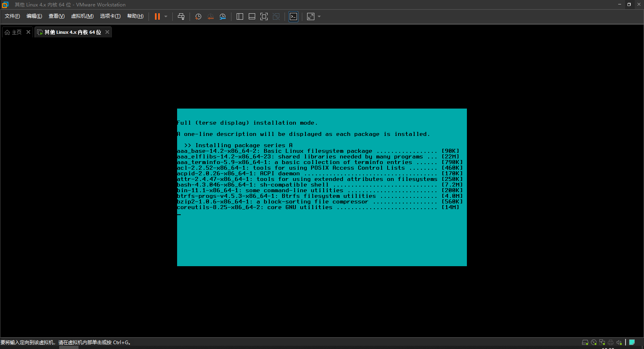Click inside the Slackware installer console
Screen dimensions: 644x349
tap(322, 233)
